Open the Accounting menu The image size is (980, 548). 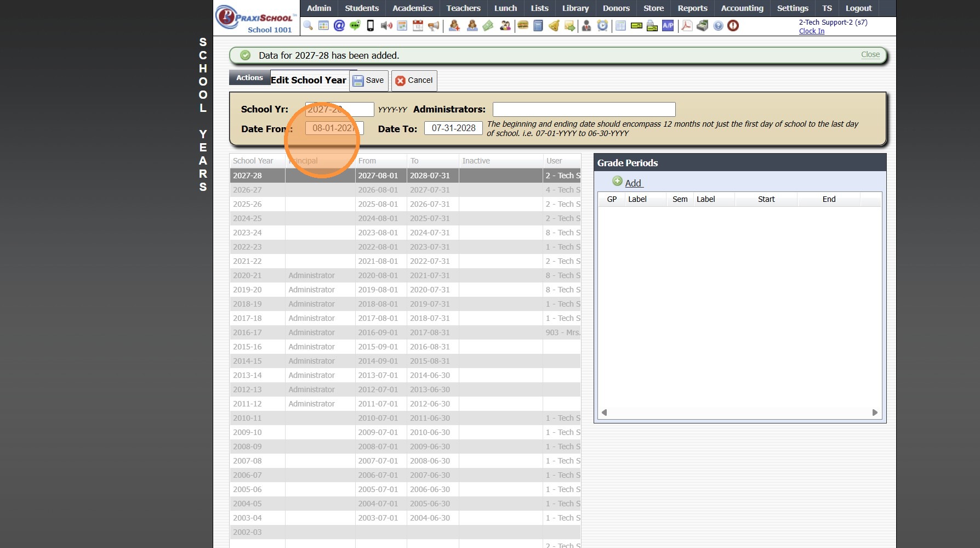pos(742,8)
